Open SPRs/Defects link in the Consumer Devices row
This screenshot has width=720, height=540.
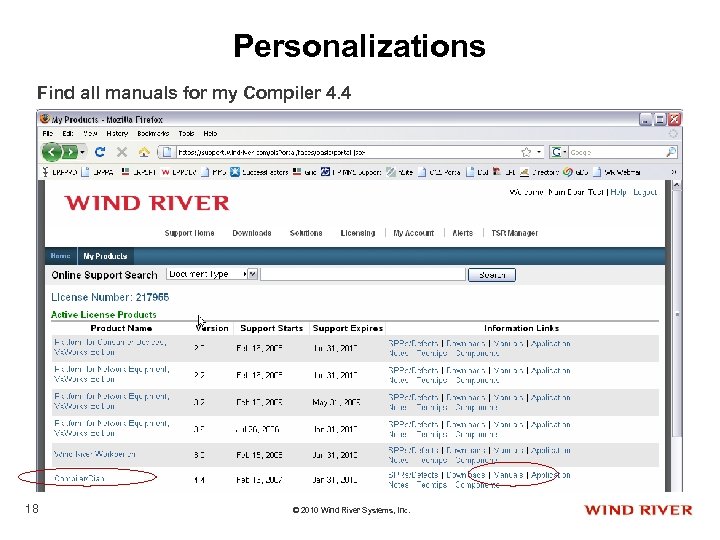(413, 343)
